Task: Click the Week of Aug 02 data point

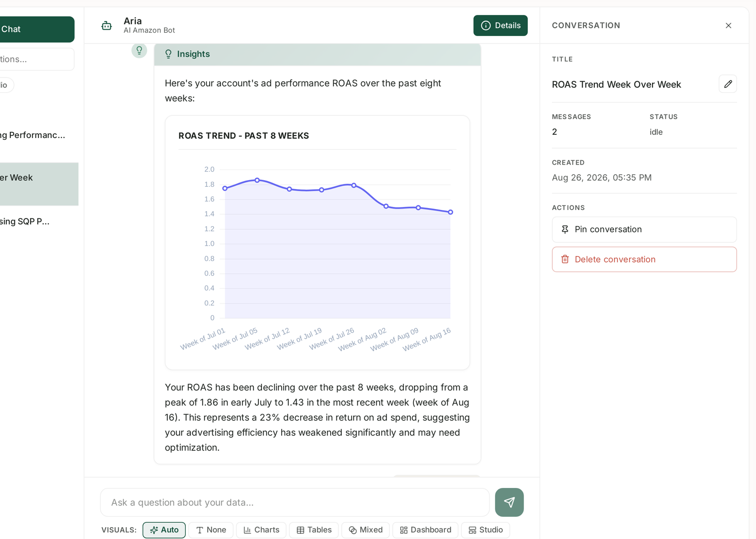Action: coord(386,206)
